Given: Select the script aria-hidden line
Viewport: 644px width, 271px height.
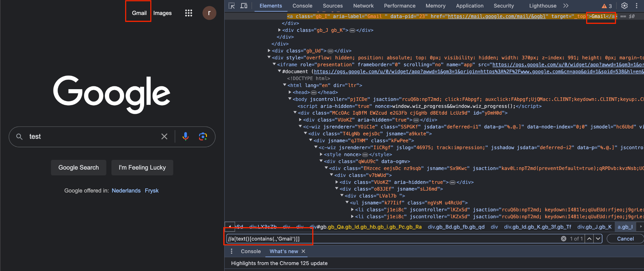Looking at the screenshot, I should pyautogui.click(x=419, y=106).
